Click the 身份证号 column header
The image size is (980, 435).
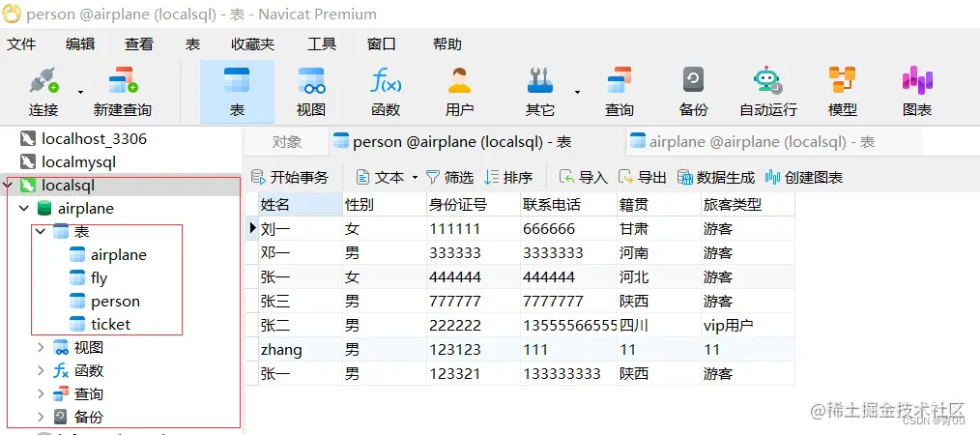tap(474, 204)
